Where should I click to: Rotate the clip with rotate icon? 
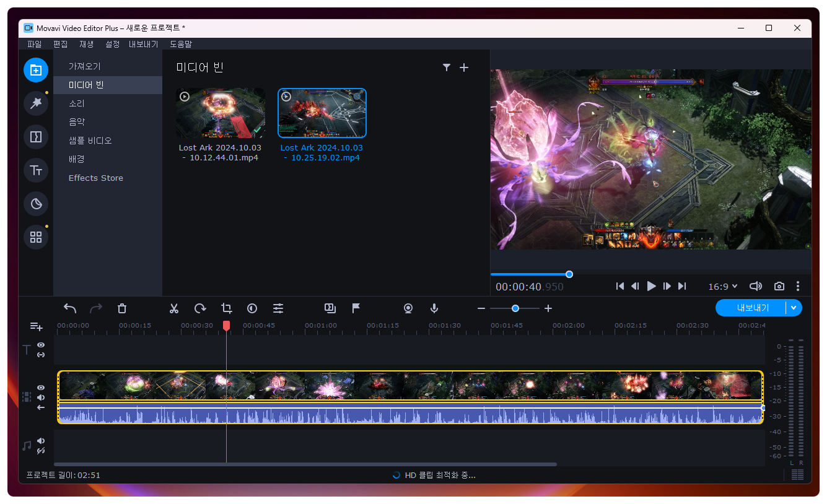[x=200, y=308]
